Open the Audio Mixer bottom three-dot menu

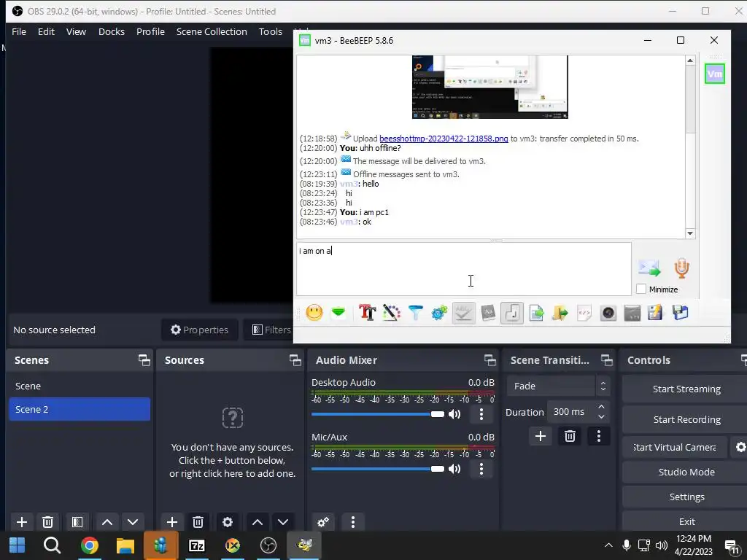pyautogui.click(x=352, y=522)
